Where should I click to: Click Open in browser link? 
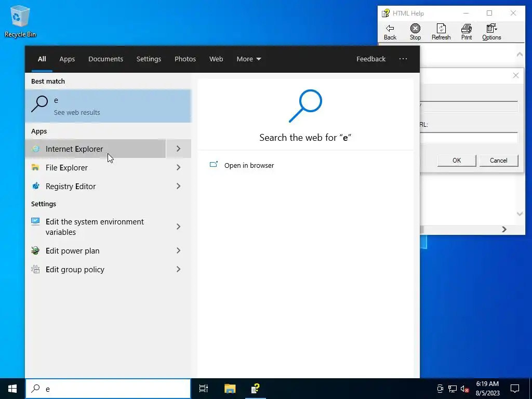249,165
